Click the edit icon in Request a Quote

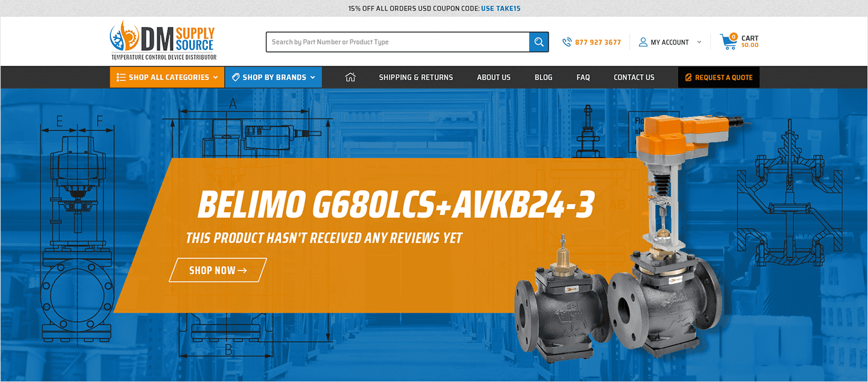tap(688, 78)
